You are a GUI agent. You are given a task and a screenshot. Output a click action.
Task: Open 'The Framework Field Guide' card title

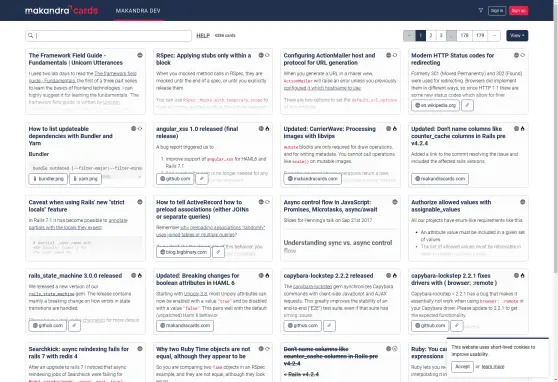[x=75, y=59]
